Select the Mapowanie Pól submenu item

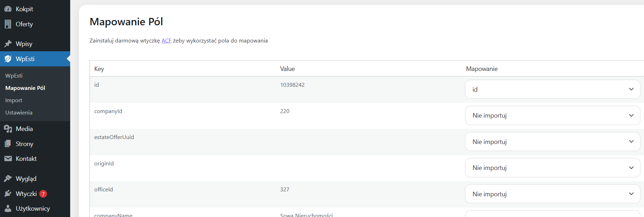point(25,88)
